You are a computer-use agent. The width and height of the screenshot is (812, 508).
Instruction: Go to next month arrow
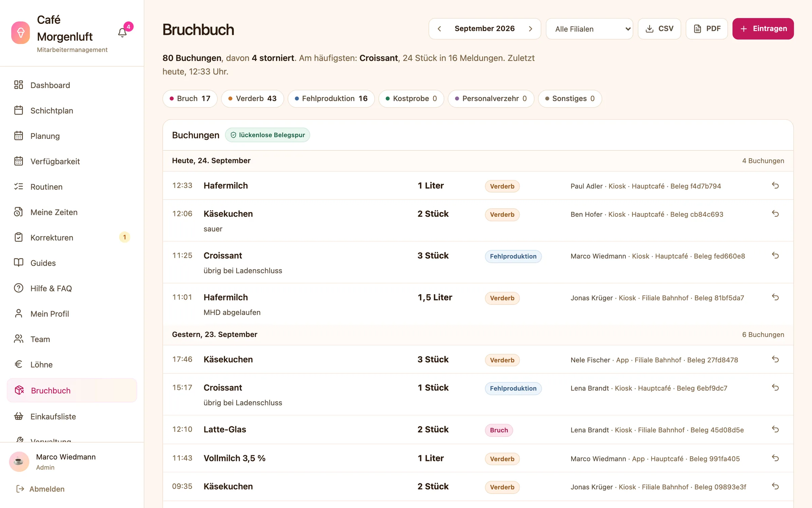pyautogui.click(x=531, y=29)
